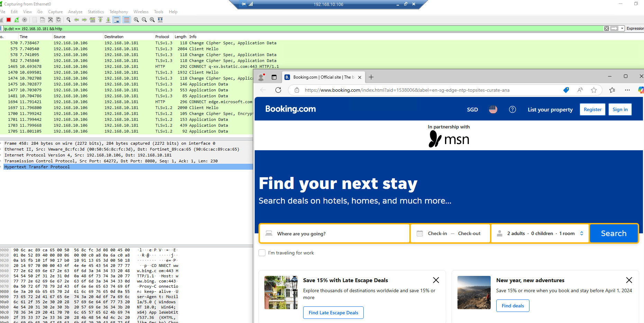Pin the remote desktop connection bar

coord(244,4)
